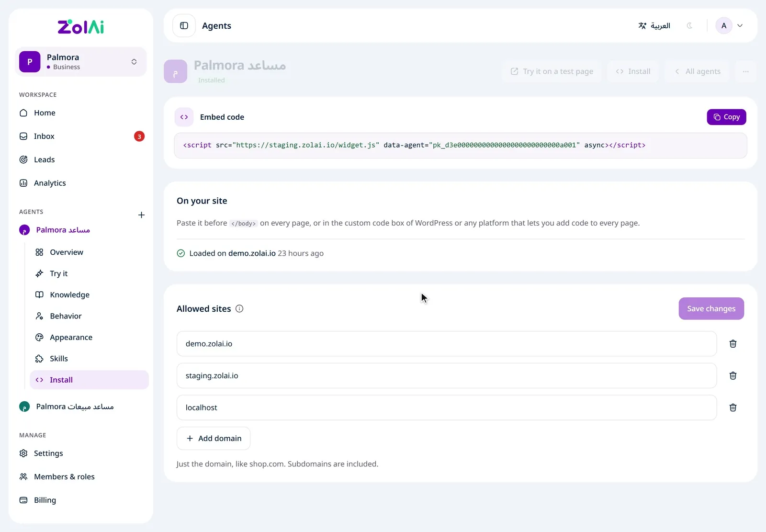Edit demo.zolai.io domain field
The image size is (766, 532).
447,344
